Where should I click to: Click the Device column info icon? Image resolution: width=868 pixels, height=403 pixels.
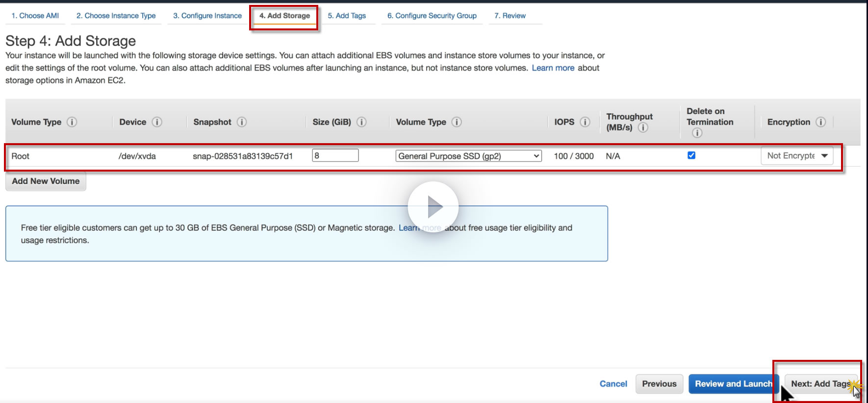157,122
